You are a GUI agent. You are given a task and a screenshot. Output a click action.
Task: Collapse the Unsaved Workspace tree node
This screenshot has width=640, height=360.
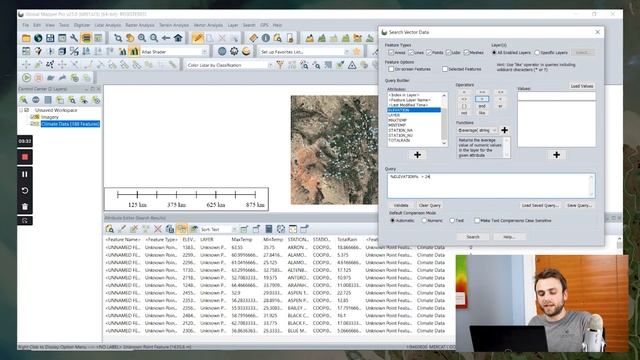pyautogui.click(x=21, y=110)
